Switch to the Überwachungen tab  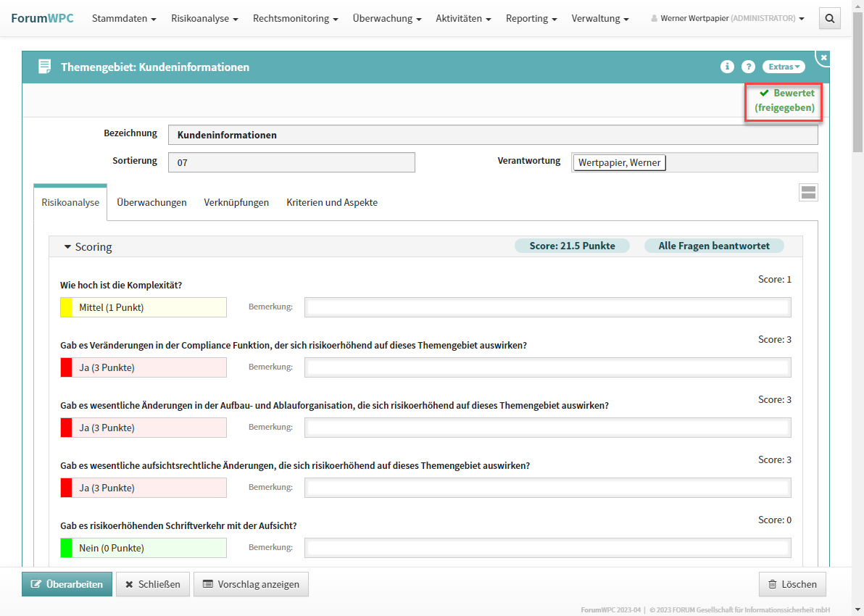click(151, 203)
